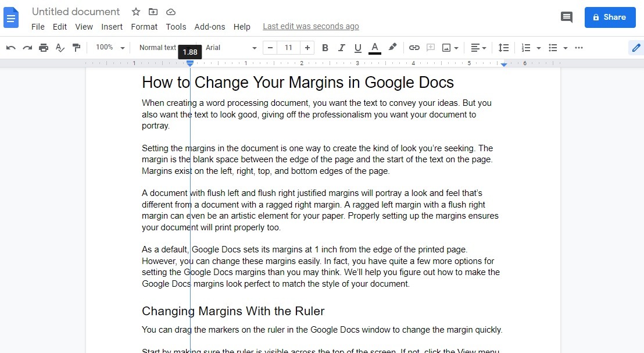
Task: Open the File menu
Action: pyautogui.click(x=38, y=27)
